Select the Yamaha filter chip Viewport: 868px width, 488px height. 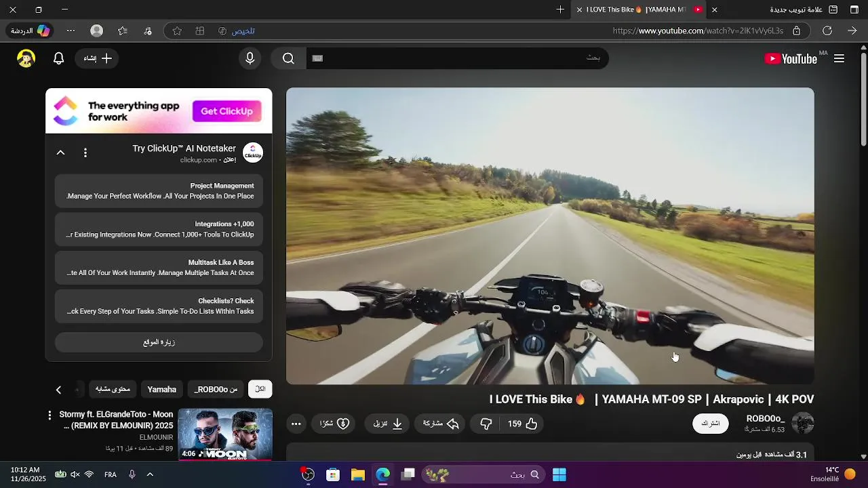(x=162, y=389)
